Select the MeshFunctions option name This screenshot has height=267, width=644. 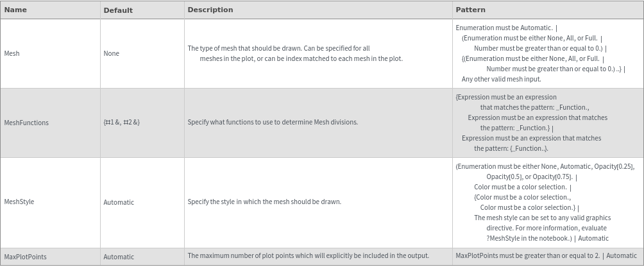coord(26,123)
